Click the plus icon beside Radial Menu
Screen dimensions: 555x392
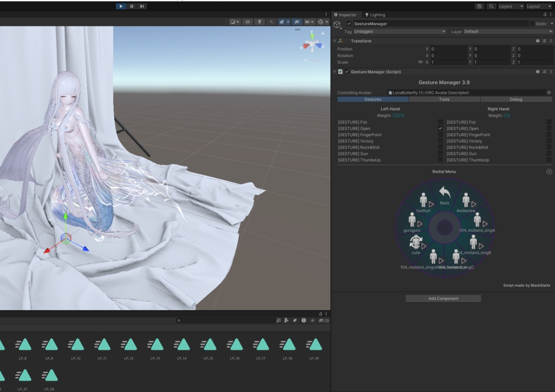549,172
